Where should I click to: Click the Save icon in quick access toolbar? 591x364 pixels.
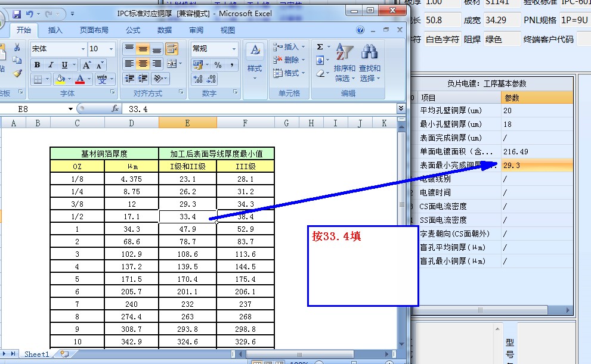click(17, 14)
